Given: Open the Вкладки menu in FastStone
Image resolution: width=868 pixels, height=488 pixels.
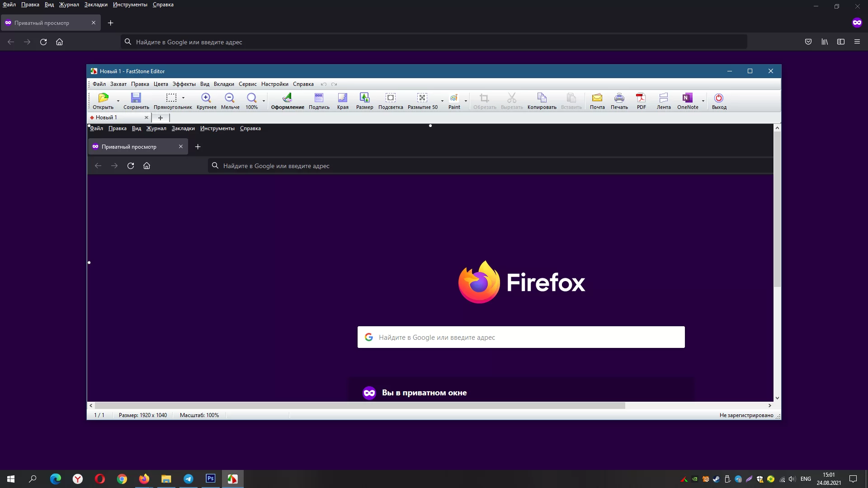Looking at the screenshot, I should tap(224, 84).
